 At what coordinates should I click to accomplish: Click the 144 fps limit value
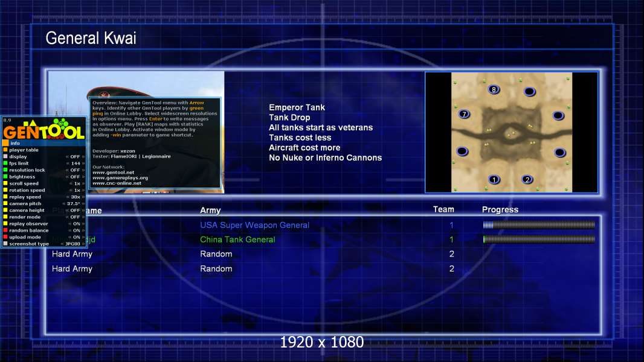(x=76, y=163)
